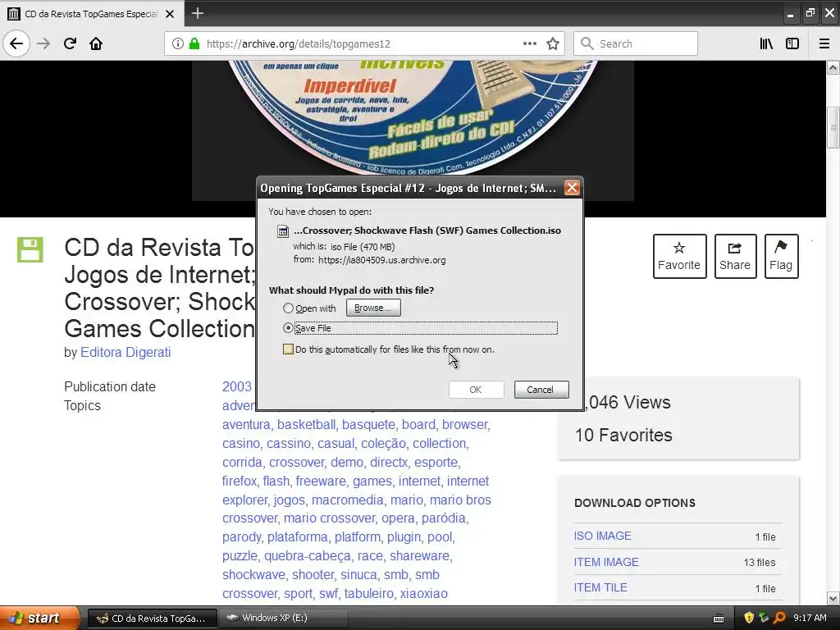840x630 pixels.
Task: Open page actions three-dots menu
Action: point(530,43)
